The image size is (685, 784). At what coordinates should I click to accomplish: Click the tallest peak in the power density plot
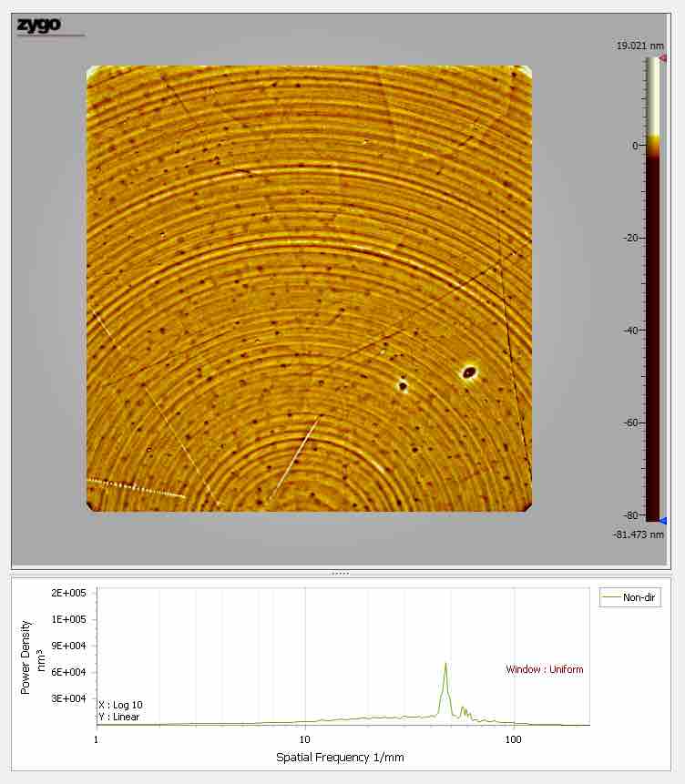pyautogui.click(x=445, y=665)
